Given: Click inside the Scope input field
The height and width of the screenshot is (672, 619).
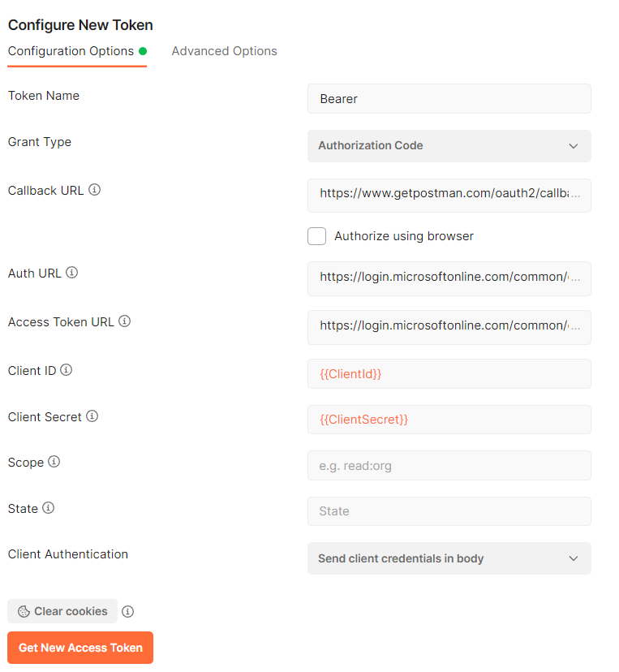Looking at the screenshot, I should pyautogui.click(x=449, y=465).
